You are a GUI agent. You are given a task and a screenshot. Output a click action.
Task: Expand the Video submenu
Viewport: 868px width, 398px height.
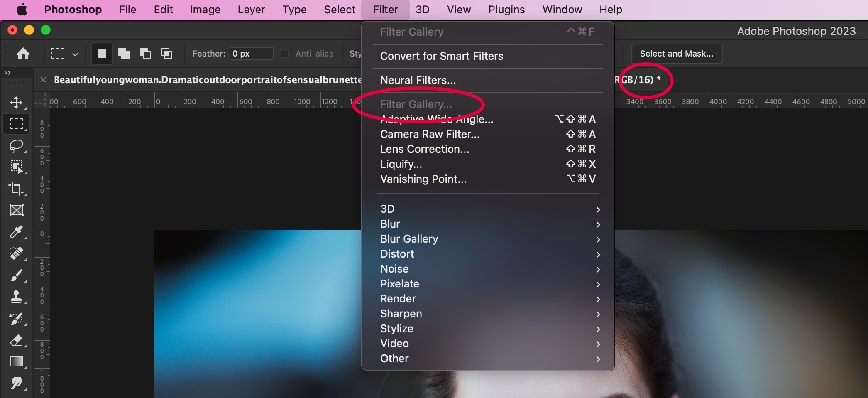pyautogui.click(x=488, y=344)
